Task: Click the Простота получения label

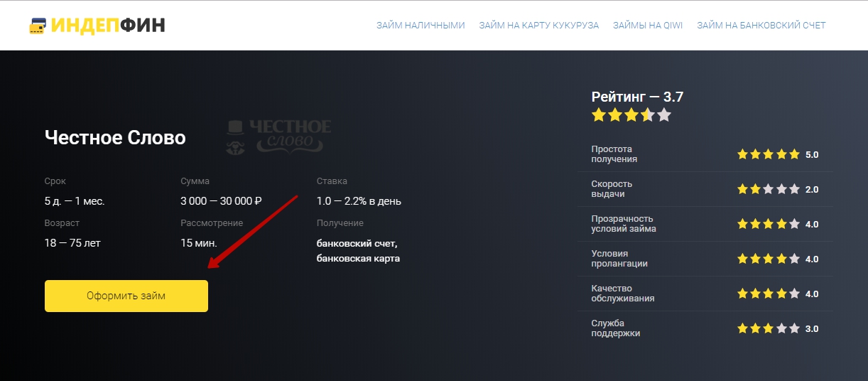Action: pos(614,154)
